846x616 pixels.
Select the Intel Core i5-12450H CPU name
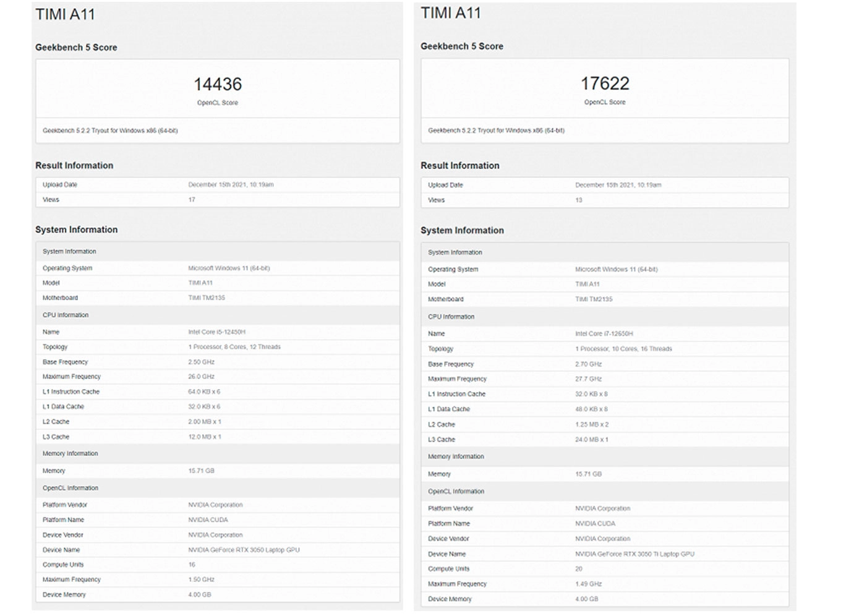[216, 332]
